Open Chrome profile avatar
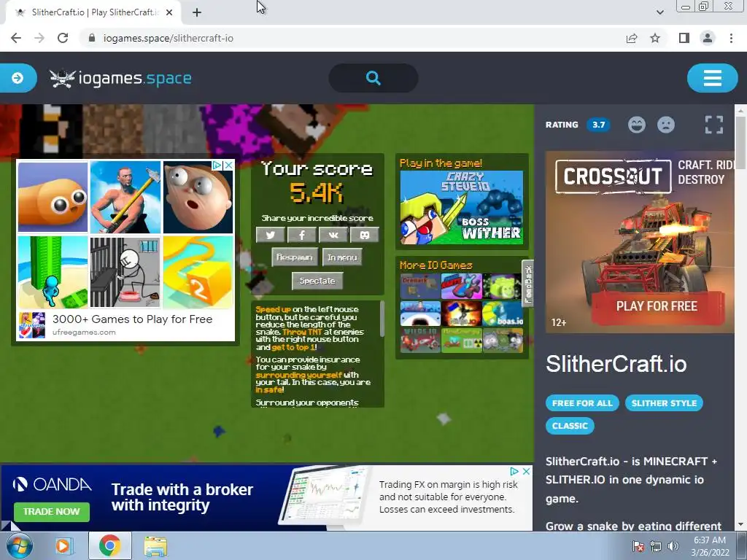Screen dimensions: 747x560 point(708,38)
